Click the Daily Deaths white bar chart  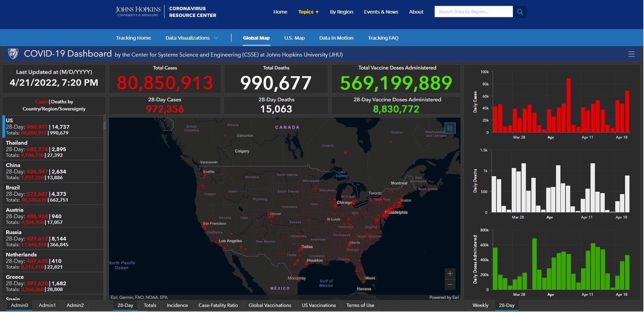[561, 188]
